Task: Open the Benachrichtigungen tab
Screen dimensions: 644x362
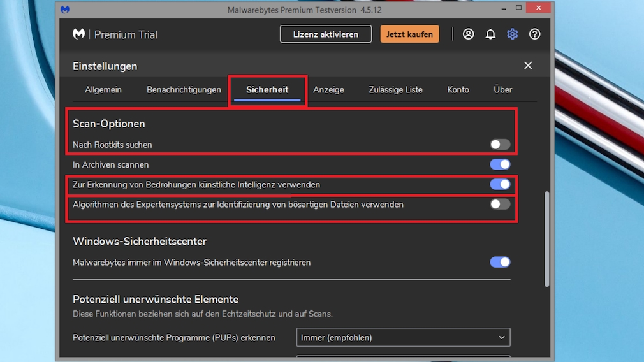Action: pos(184,89)
